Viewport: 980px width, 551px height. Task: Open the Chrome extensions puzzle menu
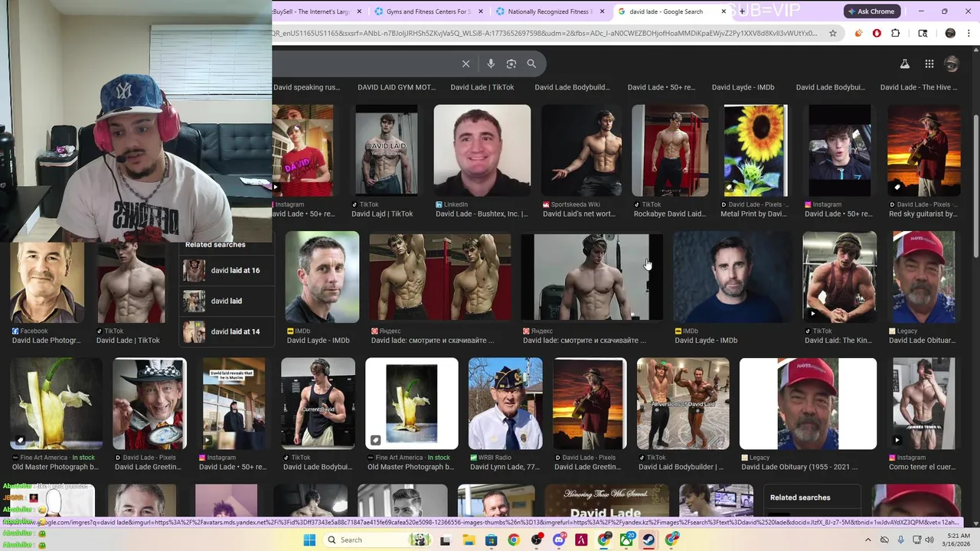tap(896, 33)
